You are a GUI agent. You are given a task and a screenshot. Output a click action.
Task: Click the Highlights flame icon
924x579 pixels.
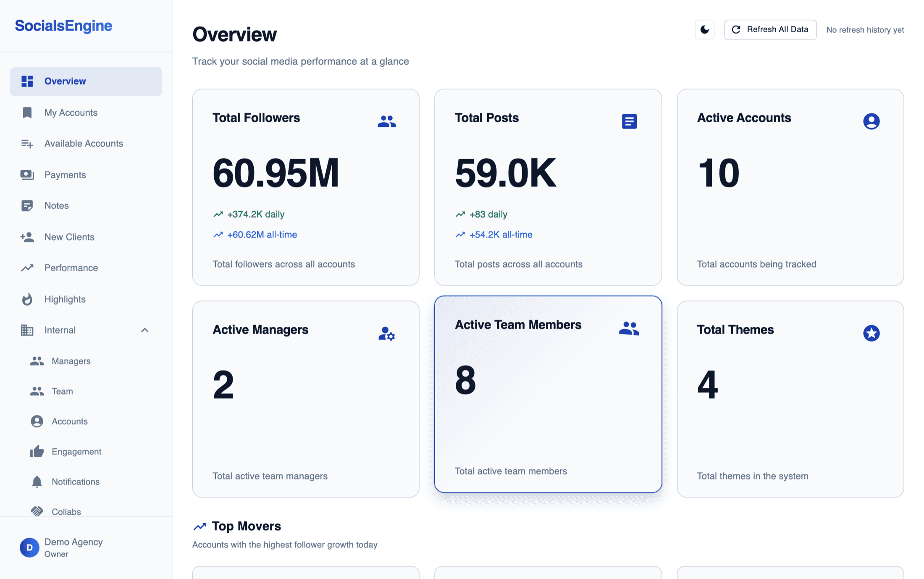click(x=27, y=299)
